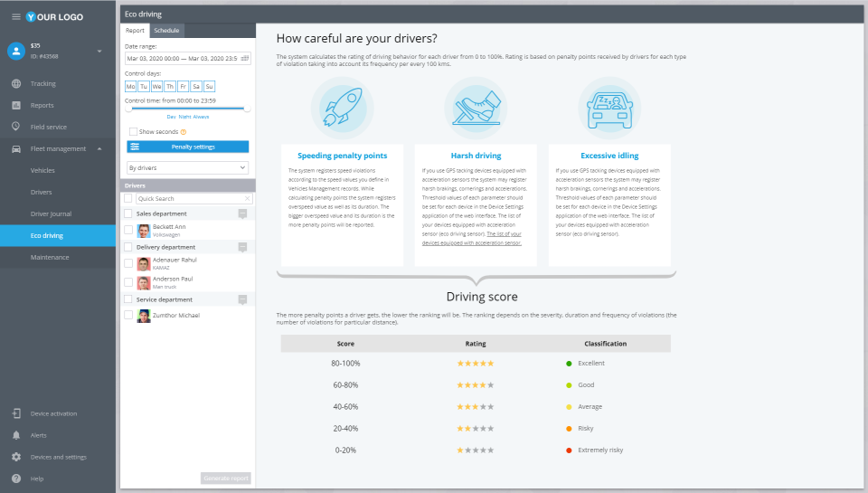Click the Penalty settings button
Viewport: 868px width, 493px height.
click(188, 147)
